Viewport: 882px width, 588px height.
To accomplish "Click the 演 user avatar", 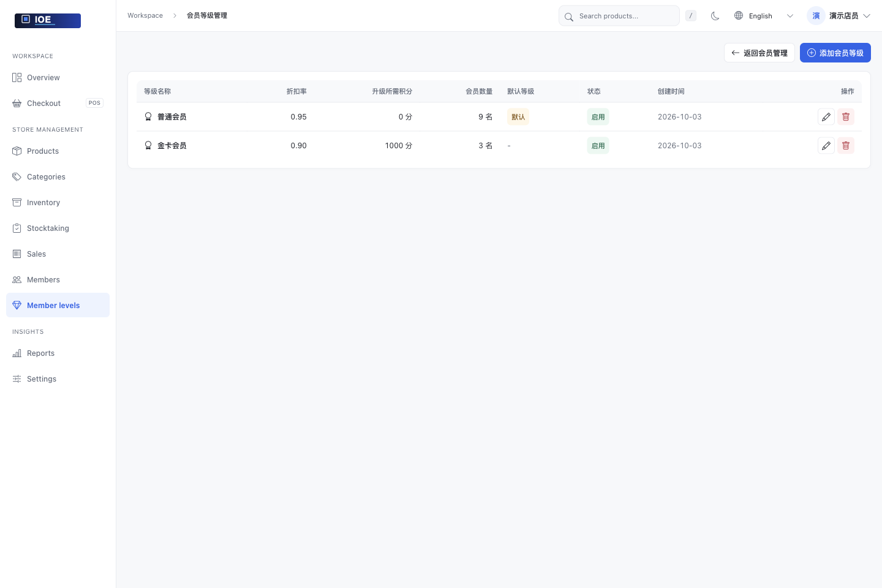I will [x=816, y=16].
